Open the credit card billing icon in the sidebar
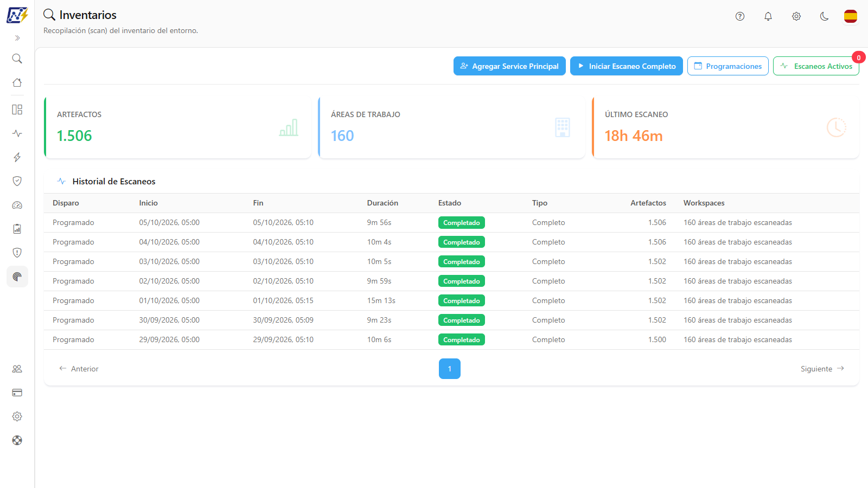 tap(17, 393)
